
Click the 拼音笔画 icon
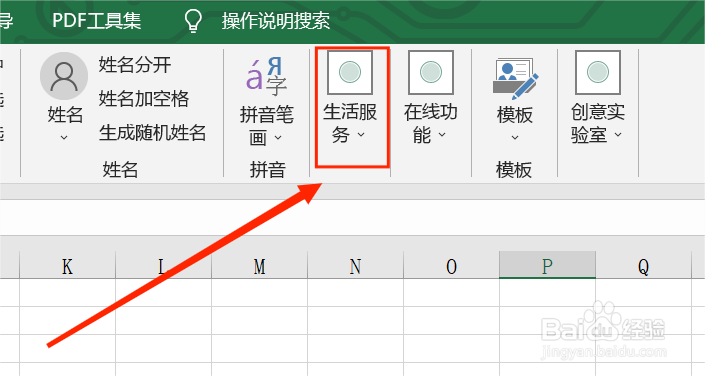(x=266, y=76)
